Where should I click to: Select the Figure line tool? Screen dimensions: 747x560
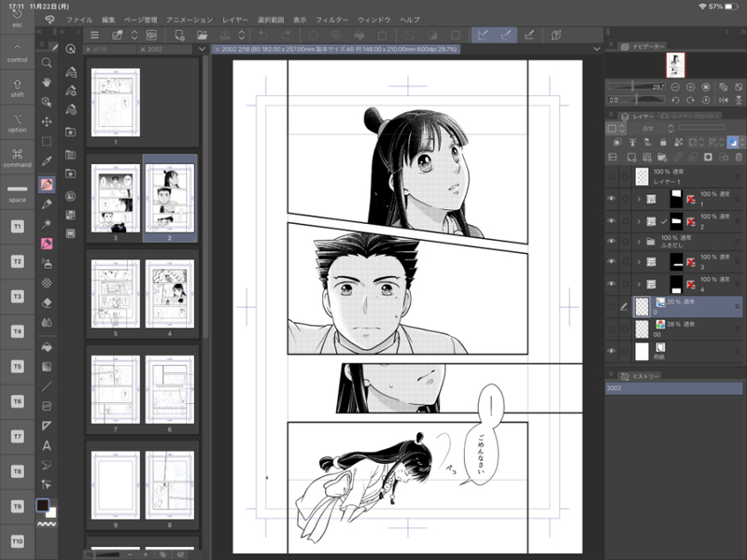tap(46, 386)
